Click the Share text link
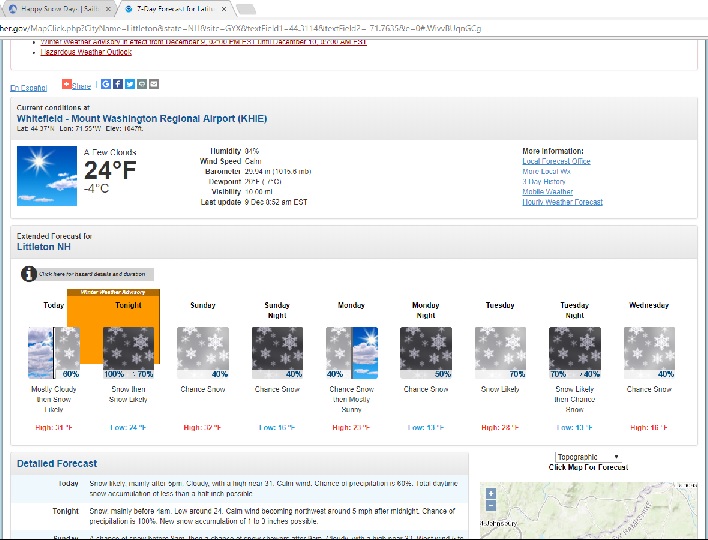The height and width of the screenshot is (540, 708). point(81,86)
